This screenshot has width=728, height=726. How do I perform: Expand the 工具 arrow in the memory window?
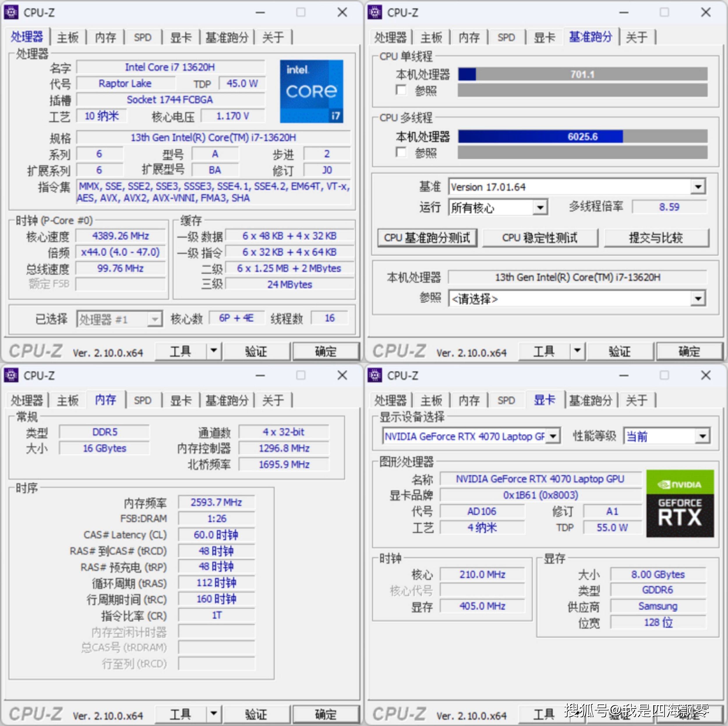coord(214,713)
